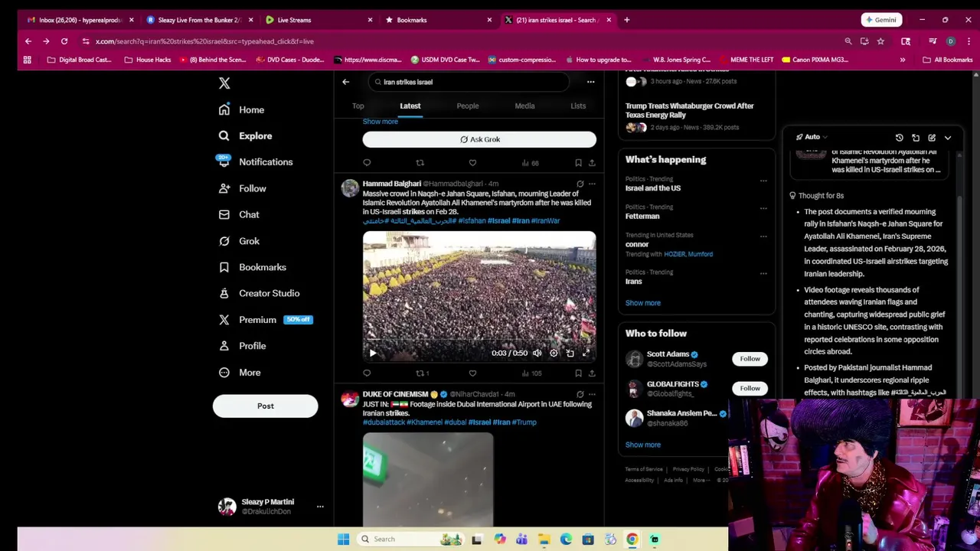Open more menu on DUKE OF CINEMISM post
980x551 pixels.
click(592, 394)
